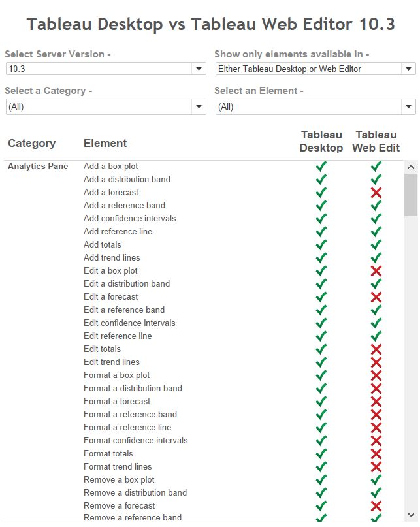Open the Show only elements available in dropdown
Screen dimensions: 420x527
pos(315,69)
